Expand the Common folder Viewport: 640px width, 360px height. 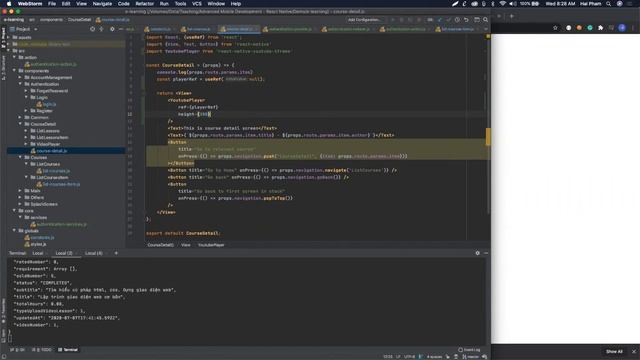tap(20, 117)
